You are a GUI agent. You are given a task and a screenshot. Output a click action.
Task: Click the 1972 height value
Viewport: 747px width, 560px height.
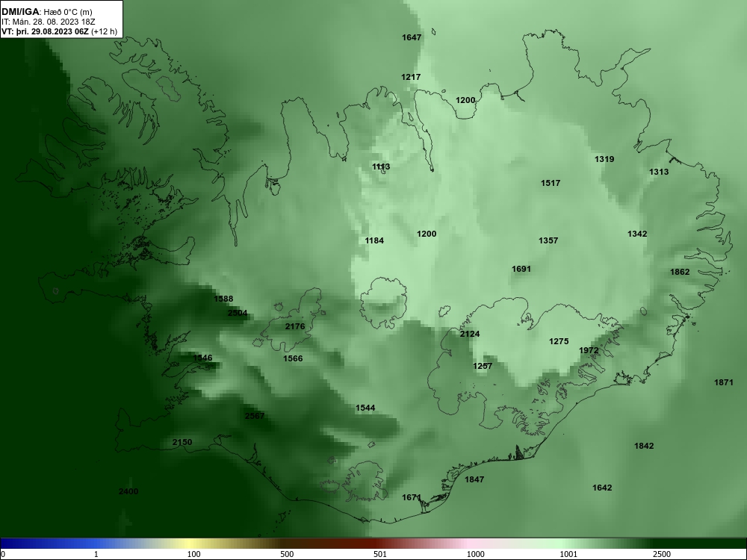[x=589, y=350]
